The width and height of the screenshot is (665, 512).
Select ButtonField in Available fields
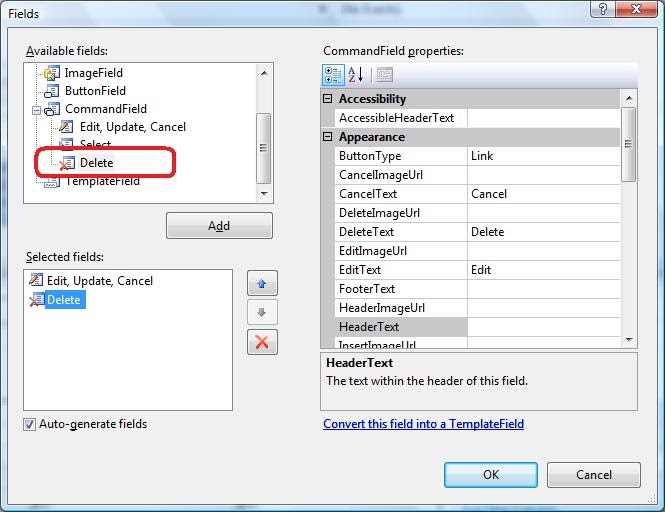click(x=95, y=91)
